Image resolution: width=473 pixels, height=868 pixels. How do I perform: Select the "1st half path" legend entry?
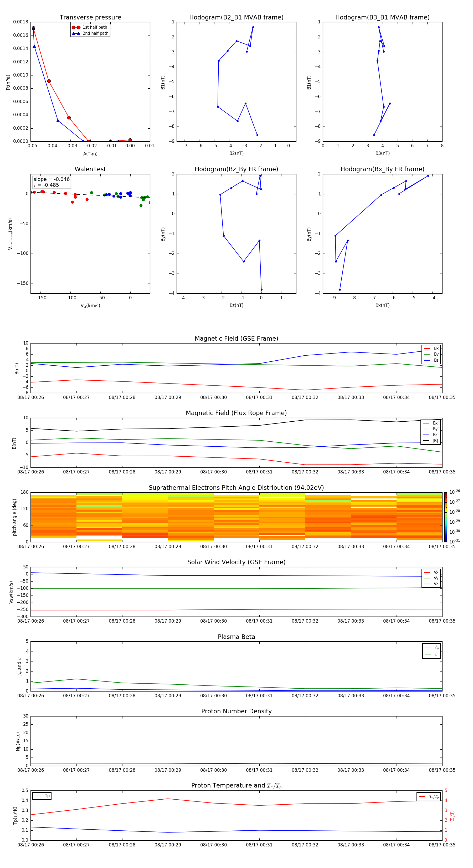point(90,27)
